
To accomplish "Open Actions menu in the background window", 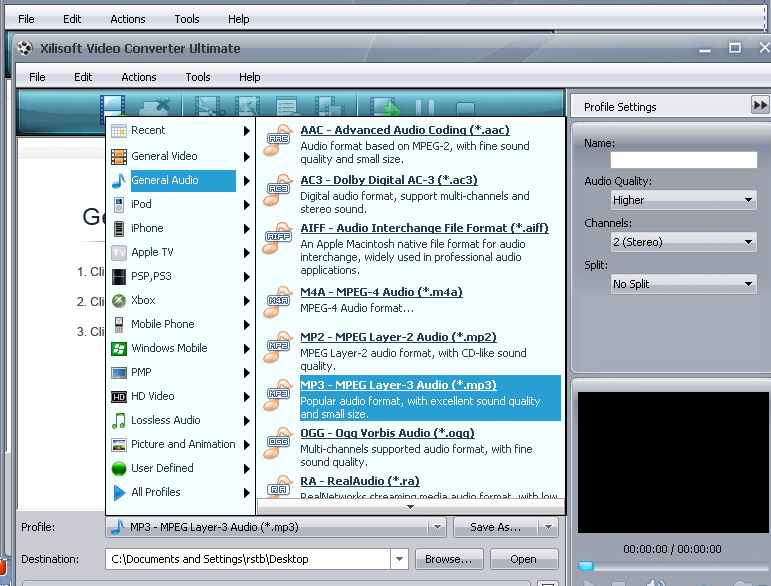I will point(128,19).
